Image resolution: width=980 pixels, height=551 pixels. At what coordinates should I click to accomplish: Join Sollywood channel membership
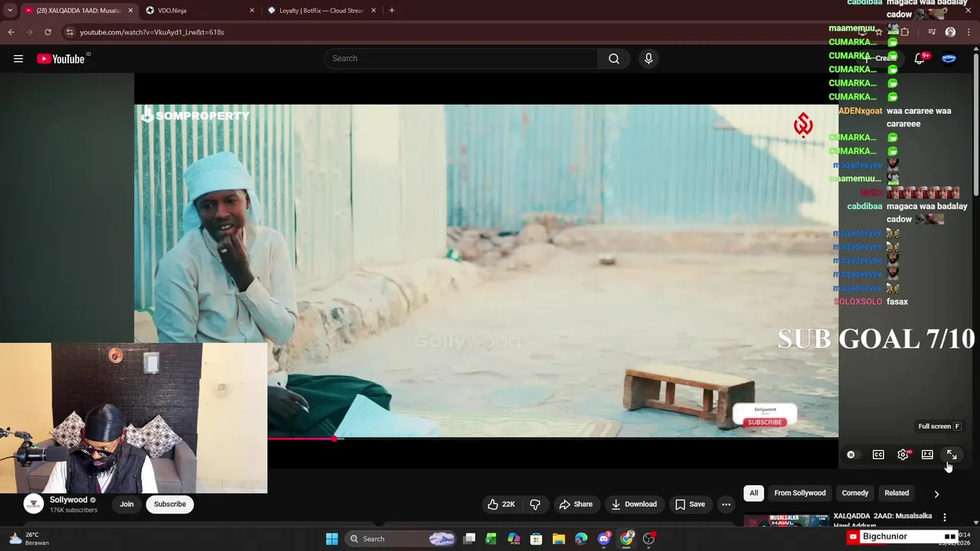tap(126, 504)
